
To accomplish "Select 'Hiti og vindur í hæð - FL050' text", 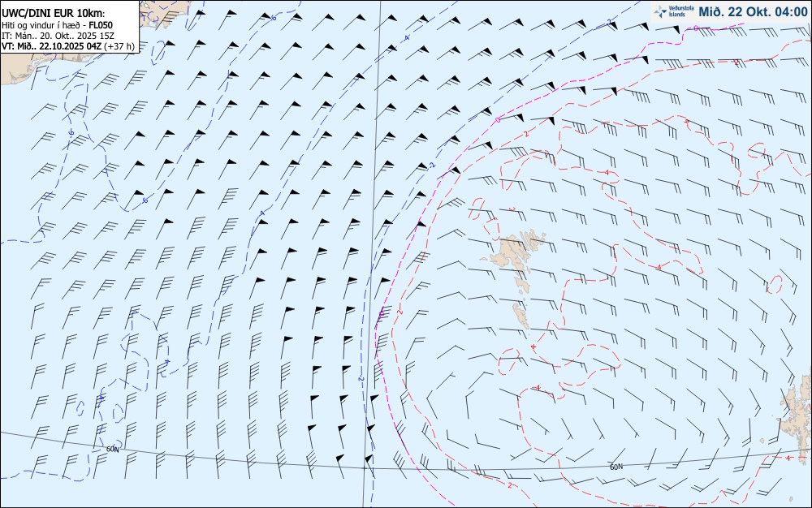I will (57, 25).
